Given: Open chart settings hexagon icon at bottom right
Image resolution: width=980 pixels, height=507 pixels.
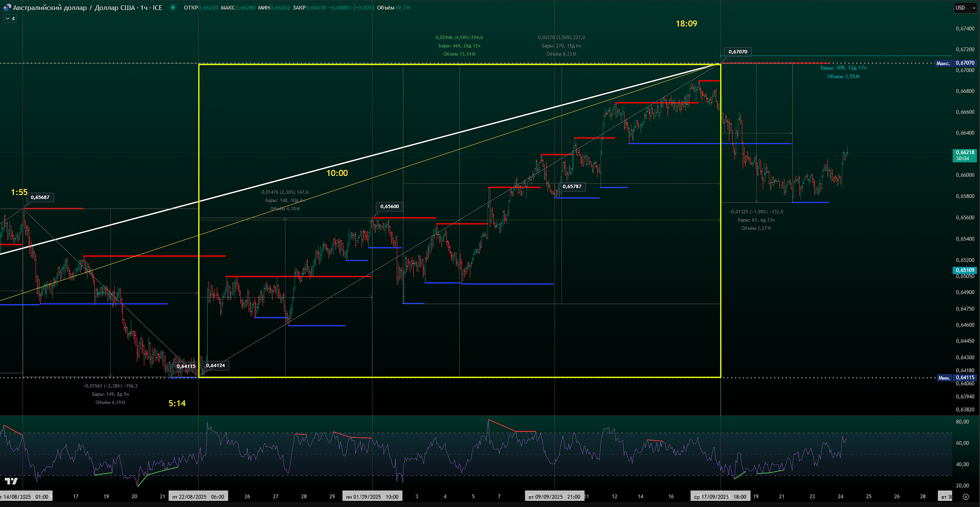Looking at the screenshot, I should tap(966, 497).
